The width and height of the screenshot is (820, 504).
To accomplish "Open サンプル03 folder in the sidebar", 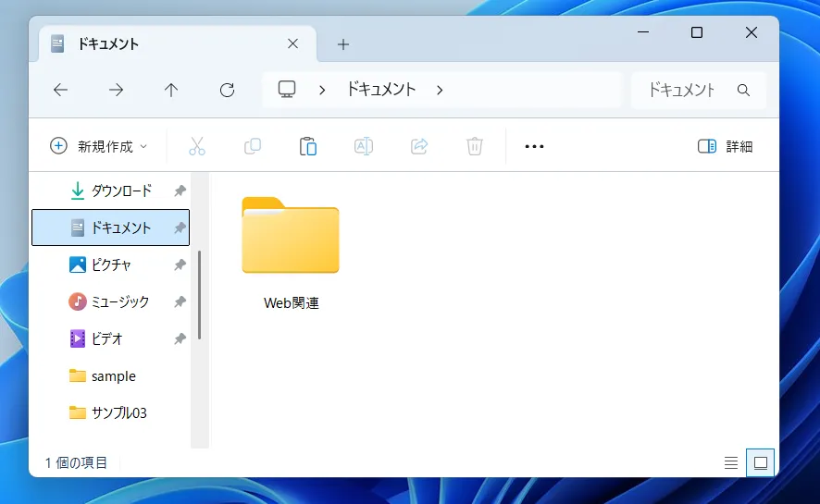I will point(110,412).
